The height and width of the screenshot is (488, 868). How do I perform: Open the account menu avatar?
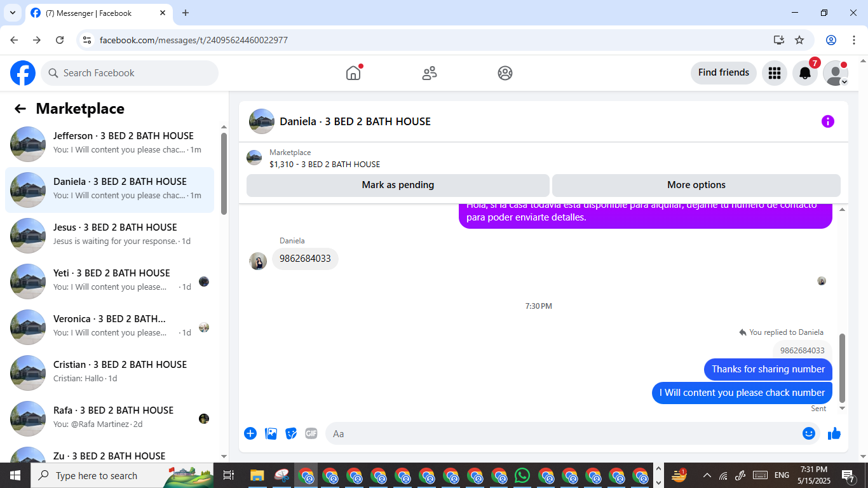(x=836, y=73)
